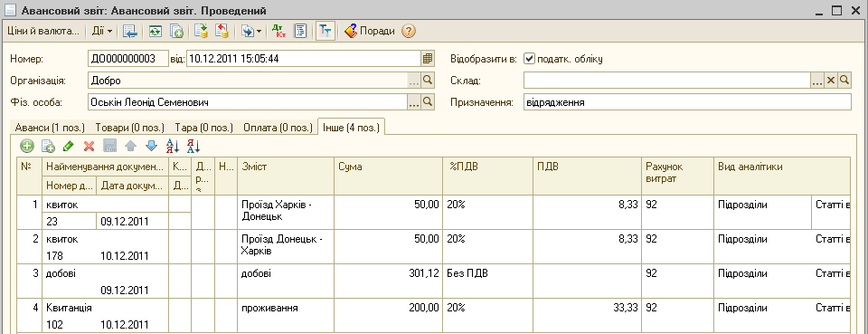Click the Рахунок витрат column header

[677, 176]
